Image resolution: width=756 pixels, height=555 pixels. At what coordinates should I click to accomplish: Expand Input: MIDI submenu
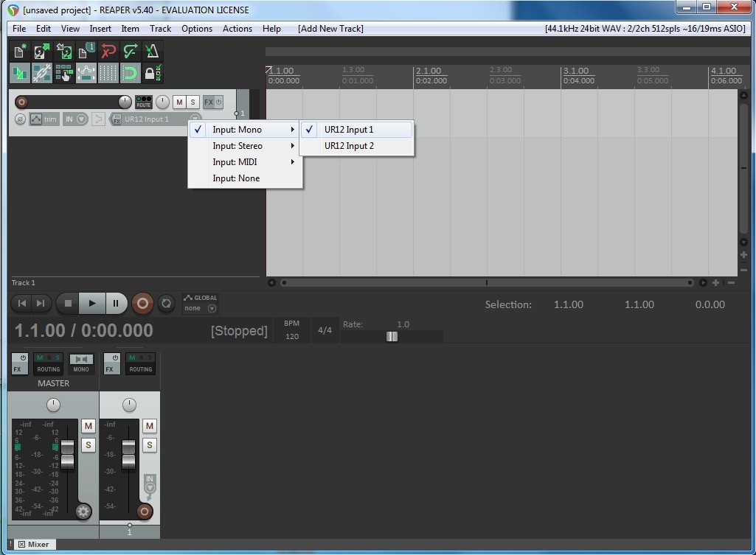click(x=245, y=162)
